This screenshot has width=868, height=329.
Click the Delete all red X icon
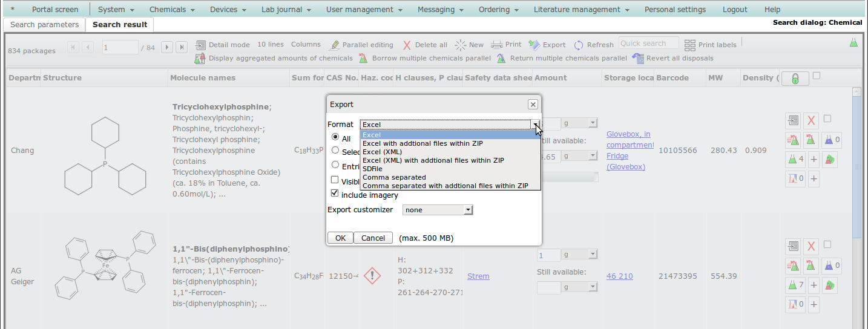407,45
